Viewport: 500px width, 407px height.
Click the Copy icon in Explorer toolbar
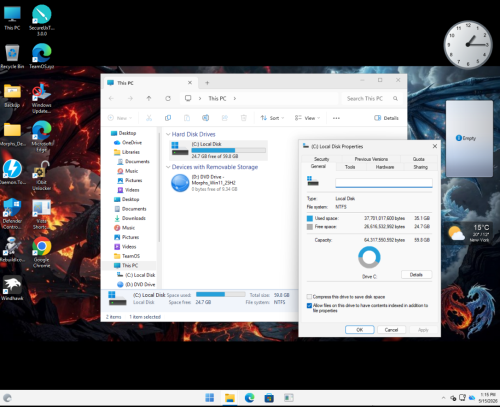click(x=168, y=118)
